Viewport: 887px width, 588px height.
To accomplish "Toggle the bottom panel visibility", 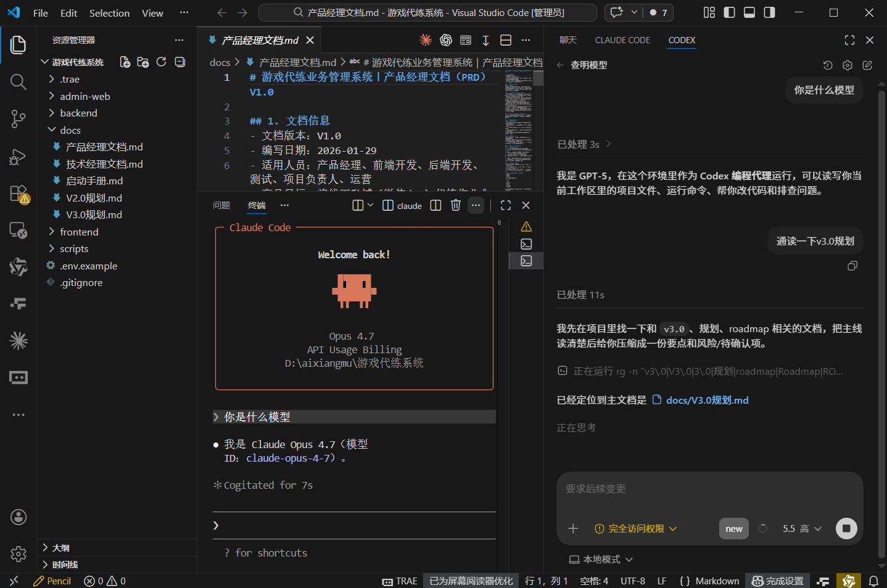I will tap(749, 12).
